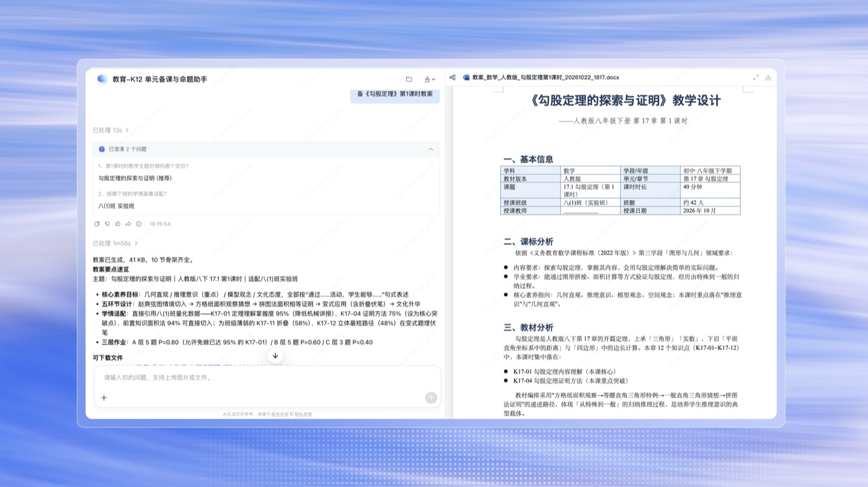Click the 一、基本信息 heading in document
This screenshot has height=487, width=868.
coord(528,159)
